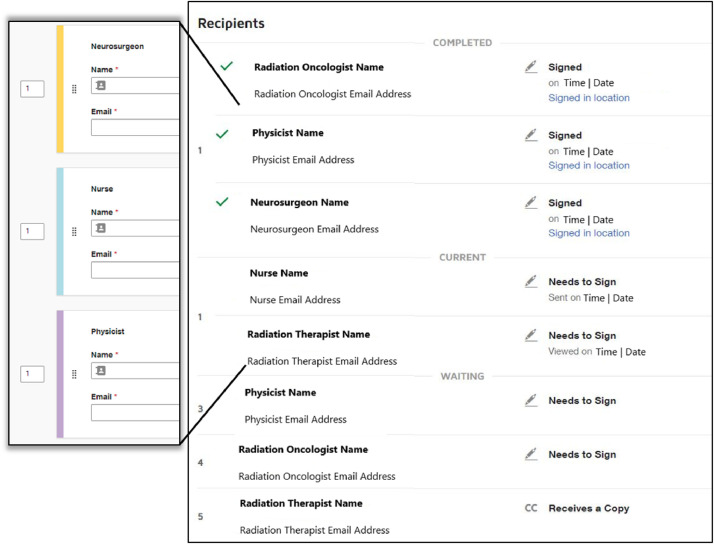The height and width of the screenshot is (544, 714).
Task: Click the Neurosurgeon role label in left panel
Action: click(117, 46)
